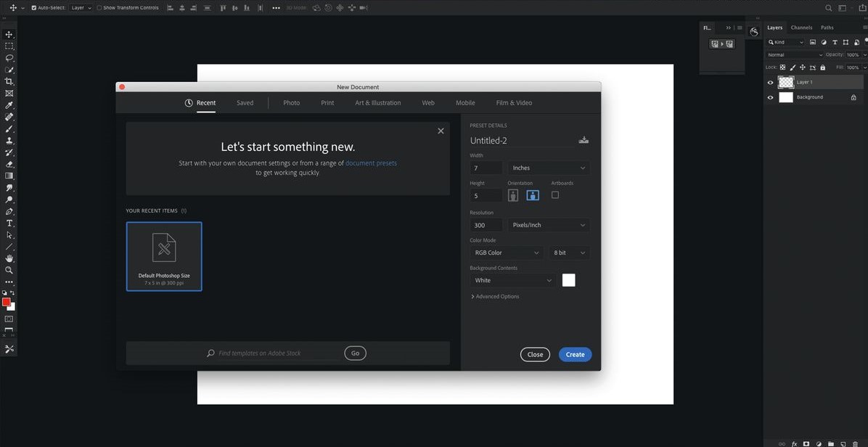The image size is (868, 447).
Task: Select the Line tool
Action: (9, 247)
